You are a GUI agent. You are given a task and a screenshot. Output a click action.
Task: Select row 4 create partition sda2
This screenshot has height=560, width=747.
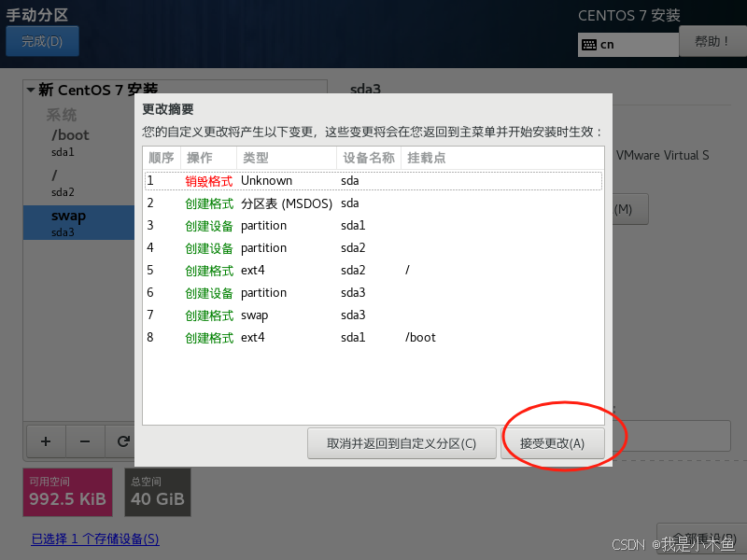click(x=373, y=248)
